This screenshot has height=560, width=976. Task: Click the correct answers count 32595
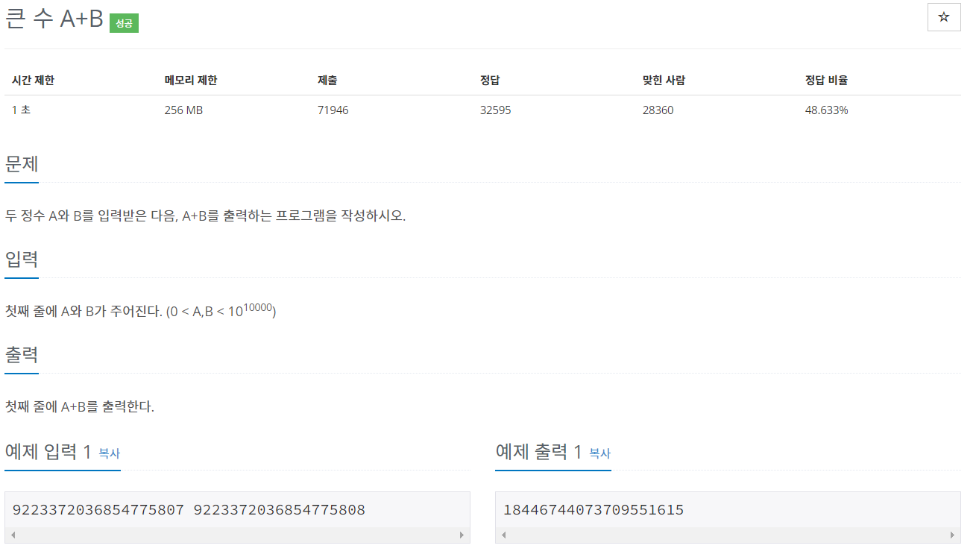pyautogui.click(x=496, y=110)
